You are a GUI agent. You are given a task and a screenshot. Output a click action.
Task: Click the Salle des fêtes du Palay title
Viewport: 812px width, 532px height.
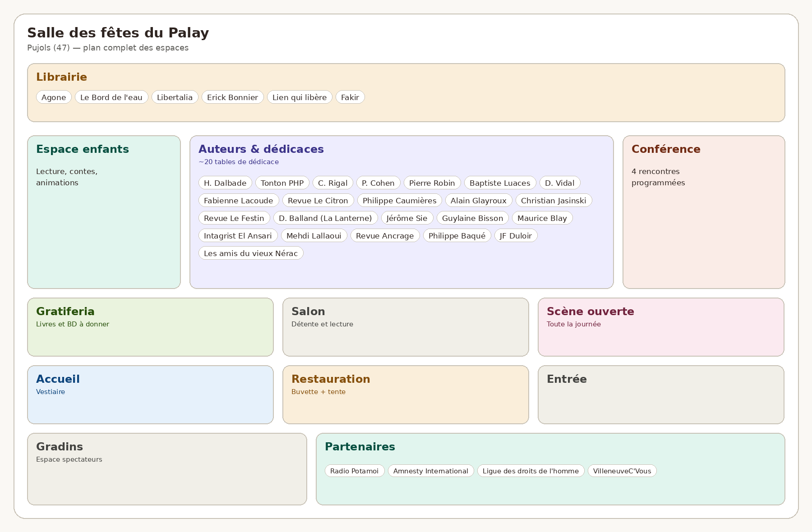coord(118,33)
